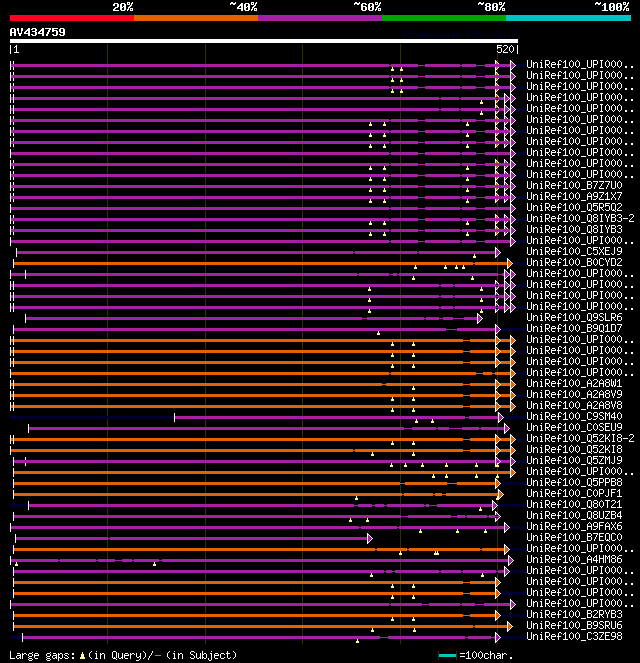Select the UniRef100_B2RYB3 label

coord(574,614)
